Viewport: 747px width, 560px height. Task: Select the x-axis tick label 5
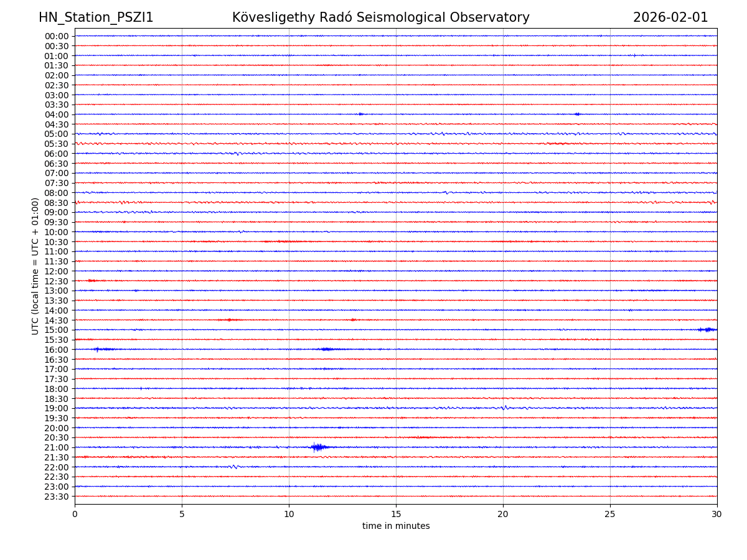tap(182, 514)
